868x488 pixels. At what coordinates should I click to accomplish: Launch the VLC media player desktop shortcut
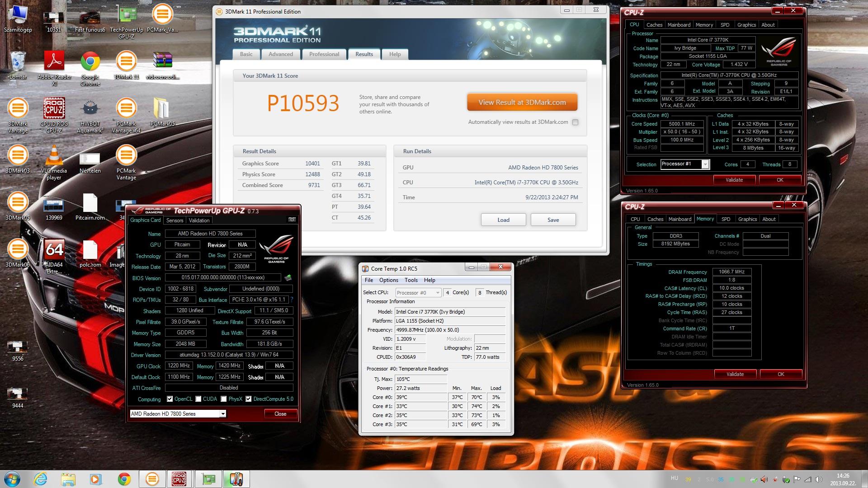point(54,162)
